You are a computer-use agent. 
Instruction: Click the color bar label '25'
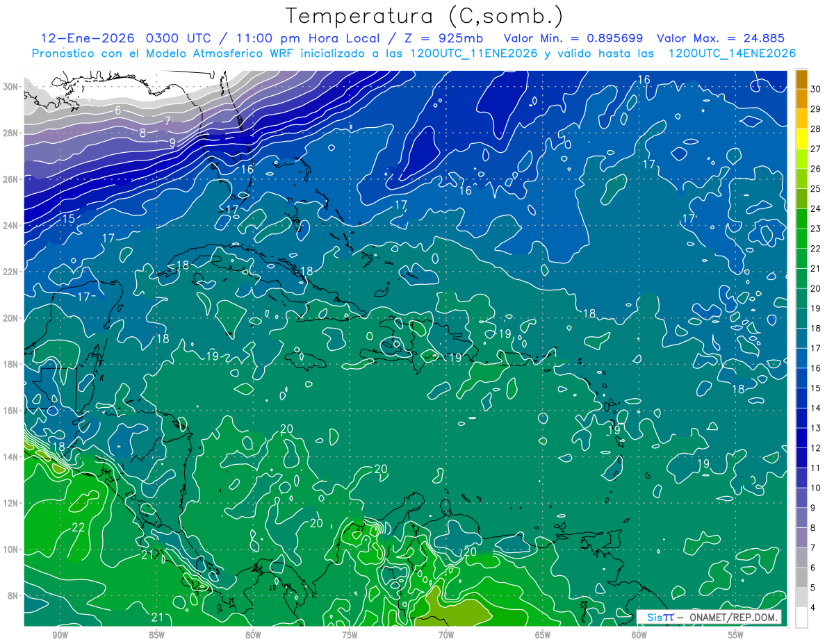tap(817, 189)
